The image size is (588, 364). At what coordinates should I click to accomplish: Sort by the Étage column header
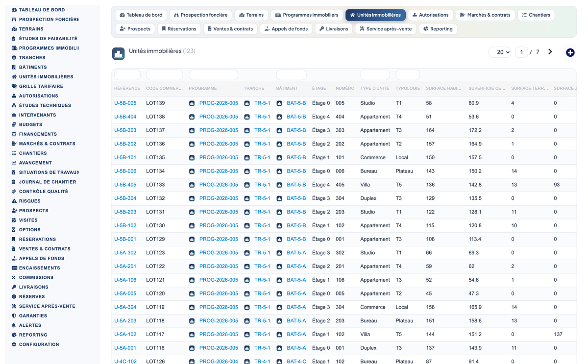coord(319,89)
